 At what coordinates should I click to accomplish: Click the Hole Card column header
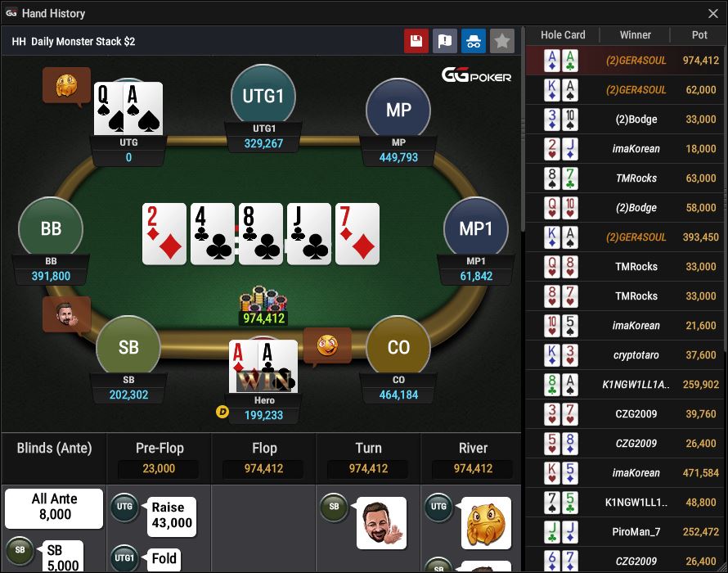tap(563, 35)
